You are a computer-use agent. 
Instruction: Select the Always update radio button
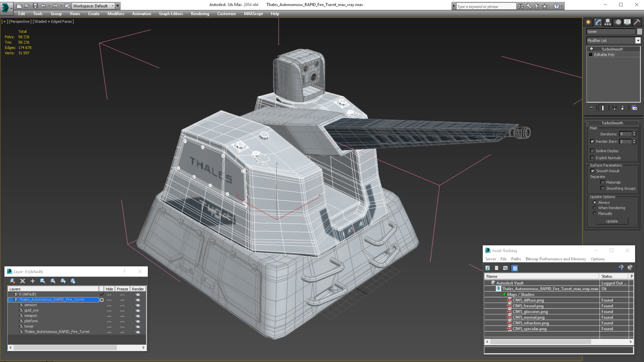(x=595, y=202)
